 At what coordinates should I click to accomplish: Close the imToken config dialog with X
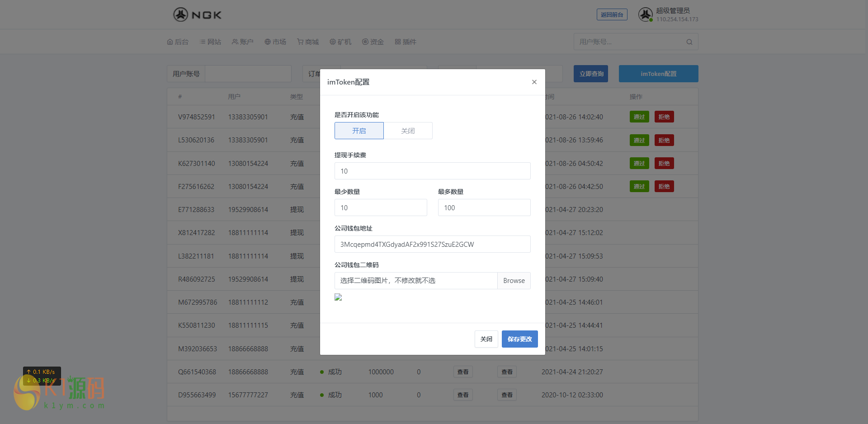tap(534, 82)
